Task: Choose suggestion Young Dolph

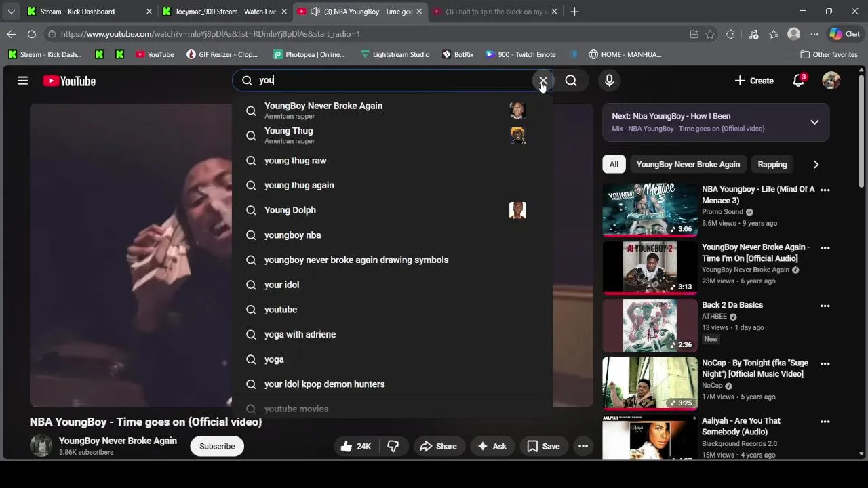Action: tap(392, 210)
